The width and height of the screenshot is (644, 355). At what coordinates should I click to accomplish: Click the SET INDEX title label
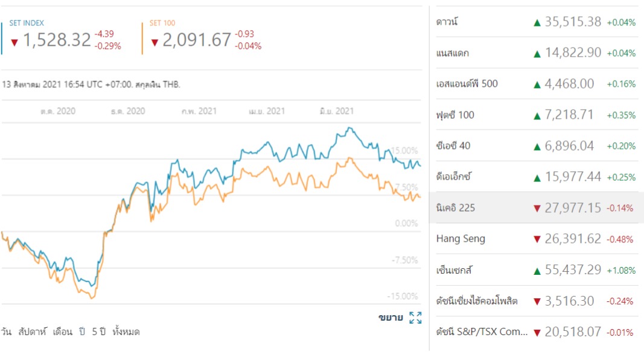pos(27,24)
